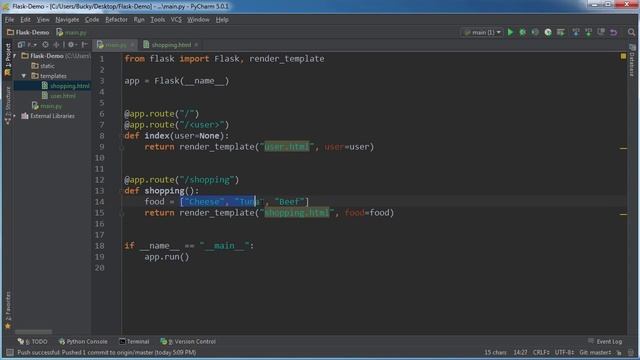Click VCS commit changes icon
The image size is (640, 360).
(588, 32)
